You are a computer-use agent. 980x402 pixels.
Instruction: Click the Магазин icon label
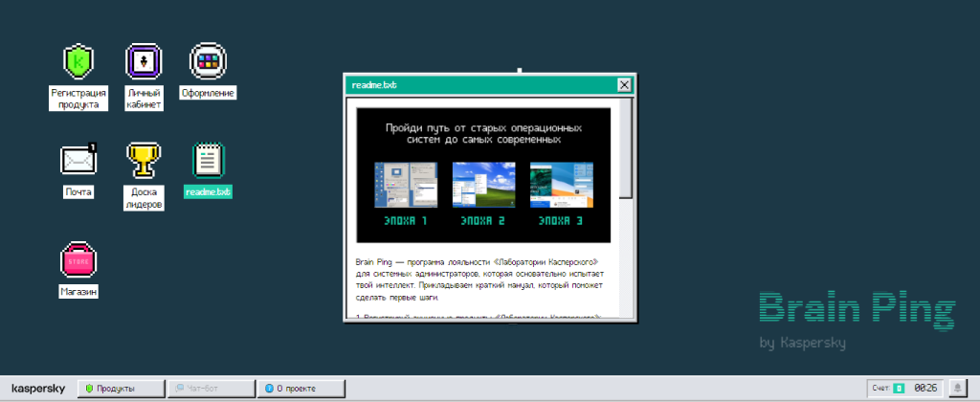click(x=78, y=291)
